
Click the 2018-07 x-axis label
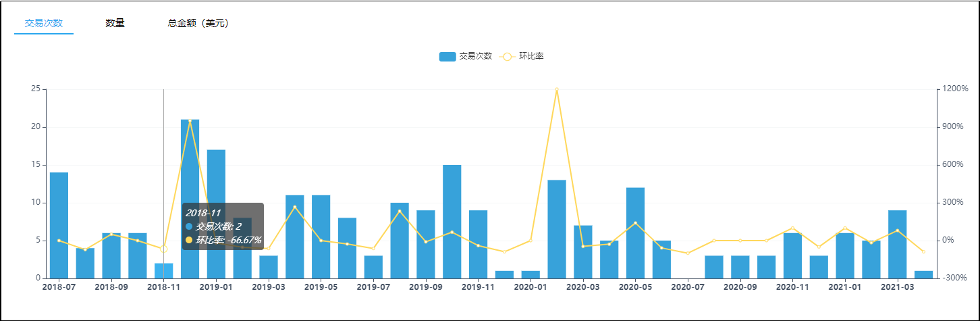59,287
